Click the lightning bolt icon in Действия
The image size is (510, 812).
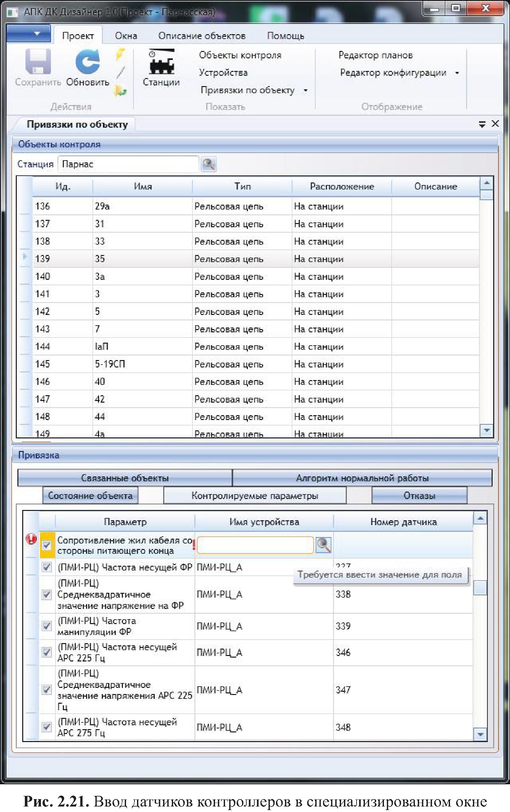point(120,54)
